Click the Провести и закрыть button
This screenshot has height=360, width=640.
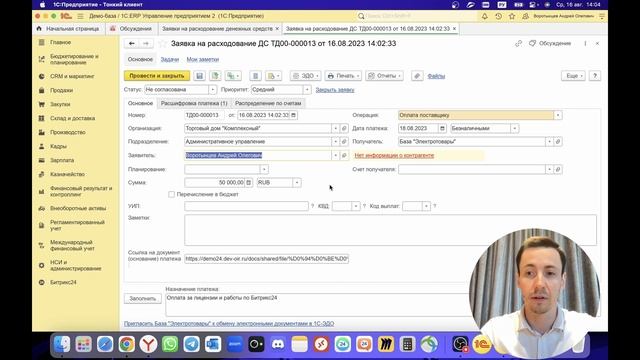pyautogui.click(x=157, y=76)
